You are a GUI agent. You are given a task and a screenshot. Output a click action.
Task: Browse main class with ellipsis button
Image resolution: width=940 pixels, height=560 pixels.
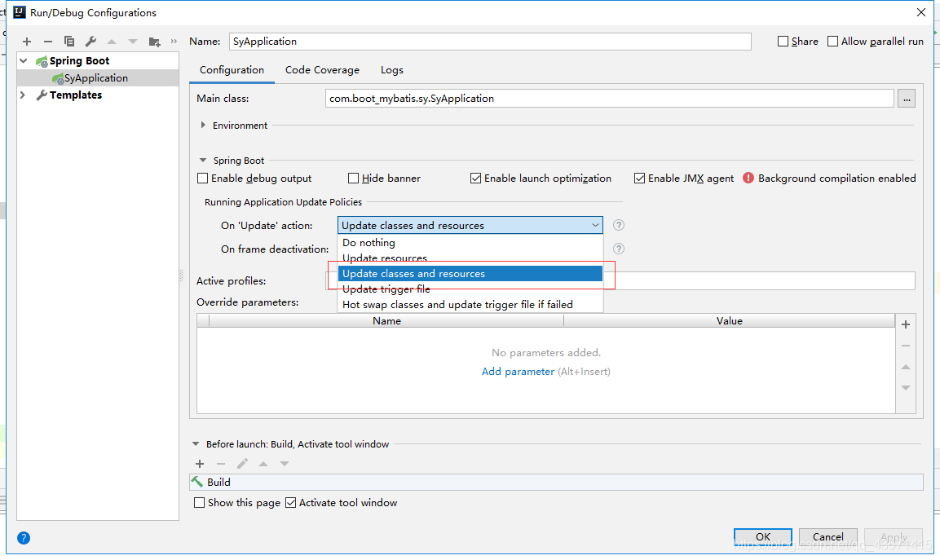coord(907,99)
